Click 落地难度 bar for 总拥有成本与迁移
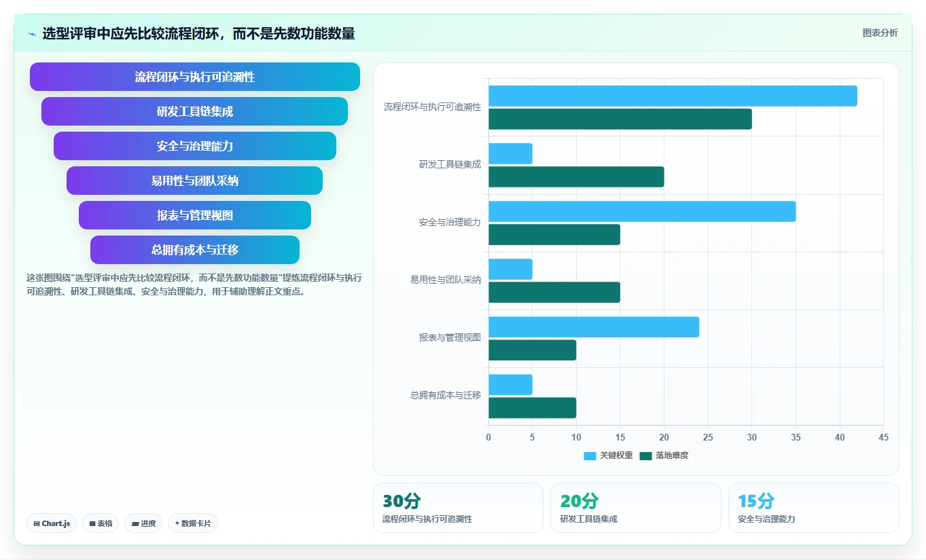This screenshot has width=926, height=560. point(532,407)
